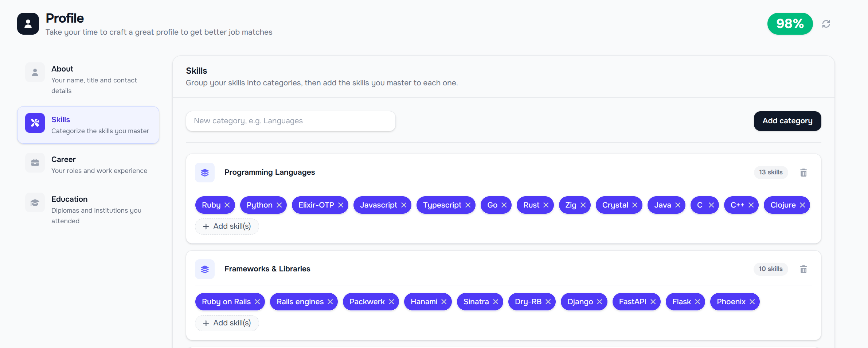The width and height of the screenshot is (868, 348).
Task: Remove the Rails engines skill tag
Action: (330, 302)
